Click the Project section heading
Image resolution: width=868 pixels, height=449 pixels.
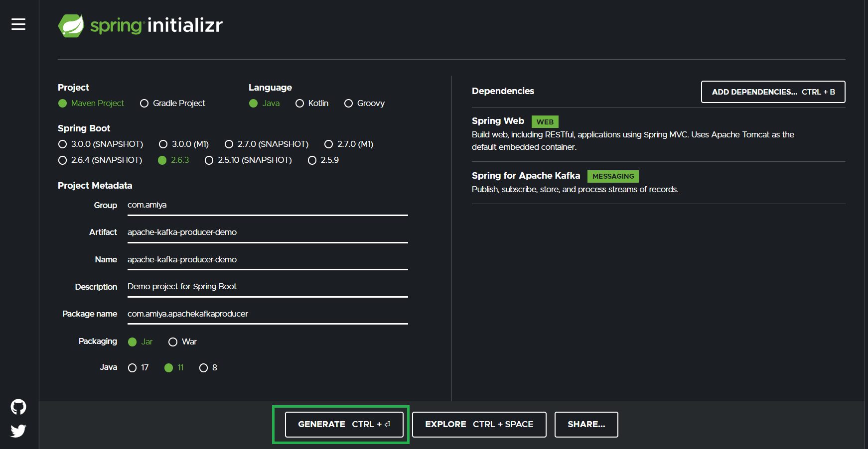coord(73,88)
